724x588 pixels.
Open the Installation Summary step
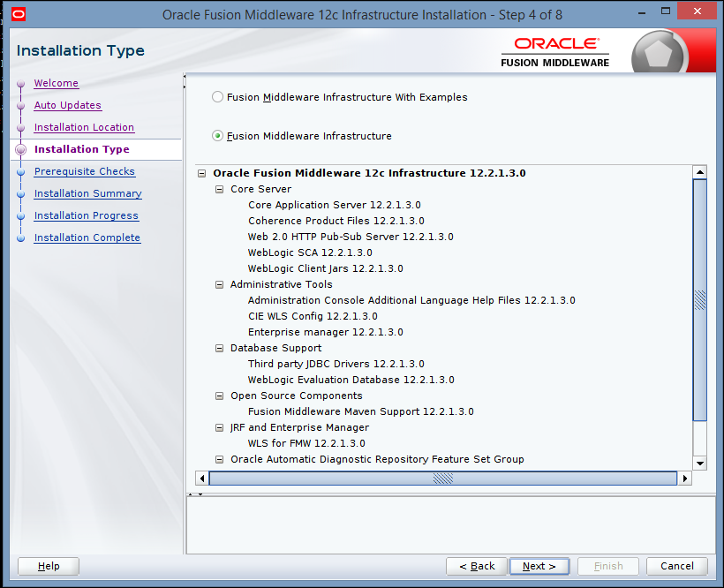tap(87, 194)
